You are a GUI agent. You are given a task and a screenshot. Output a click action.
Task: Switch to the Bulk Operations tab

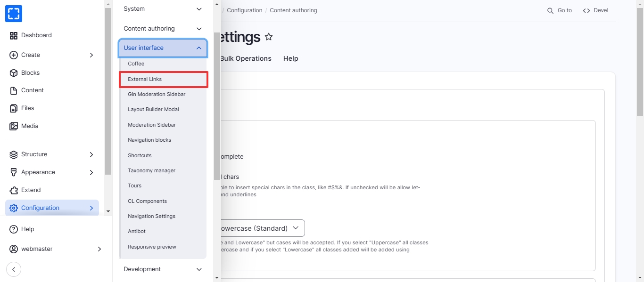pyautogui.click(x=246, y=58)
